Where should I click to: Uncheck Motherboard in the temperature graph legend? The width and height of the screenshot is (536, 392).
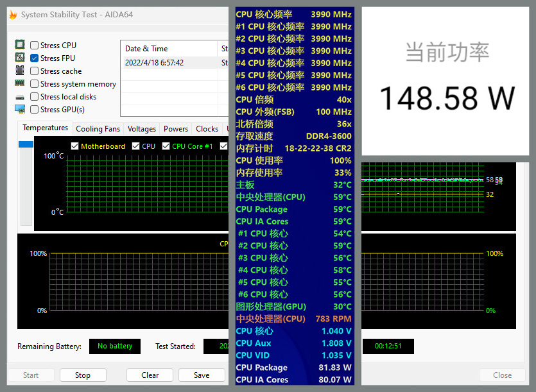coord(74,146)
